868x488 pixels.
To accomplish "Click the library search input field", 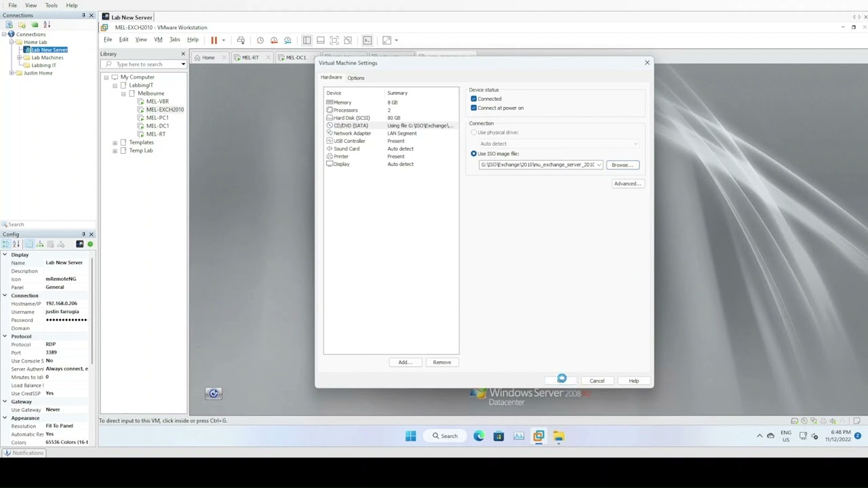I will pyautogui.click(x=144, y=64).
